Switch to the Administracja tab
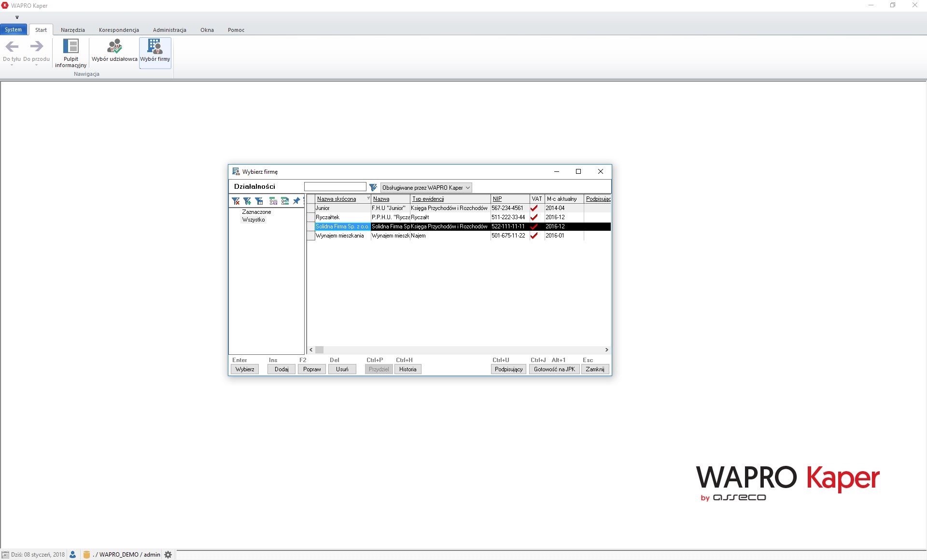The width and height of the screenshot is (927, 560). click(169, 30)
